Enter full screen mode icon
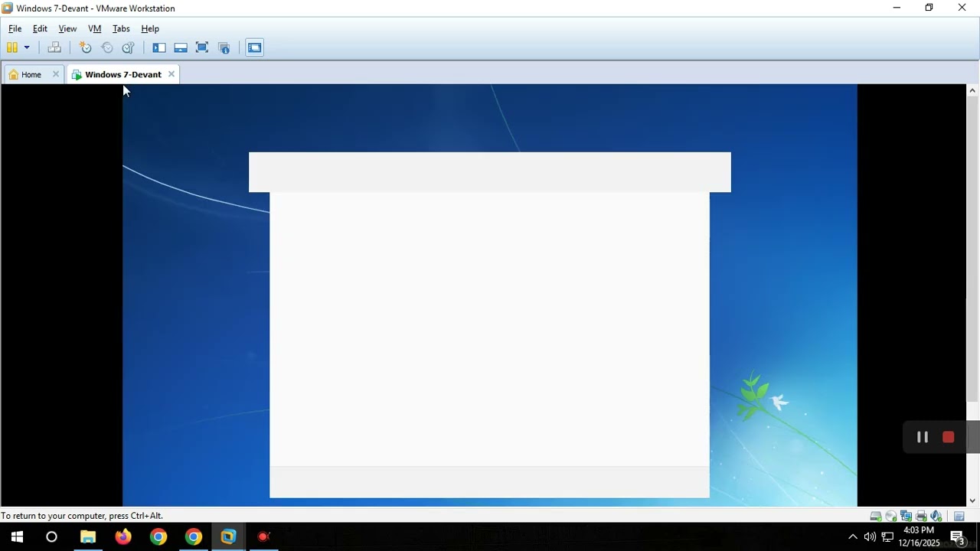This screenshot has width=980, height=551. [x=202, y=47]
